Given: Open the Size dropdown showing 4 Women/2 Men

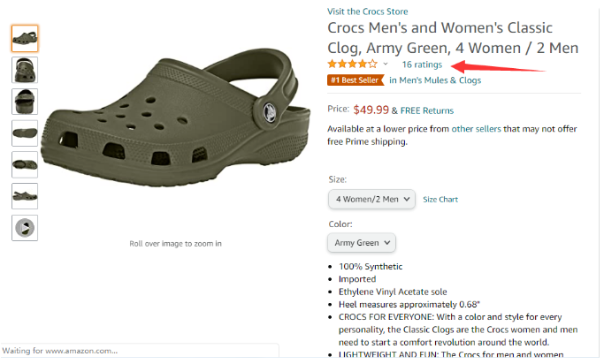Looking at the screenshot, I should coord(371,199).
